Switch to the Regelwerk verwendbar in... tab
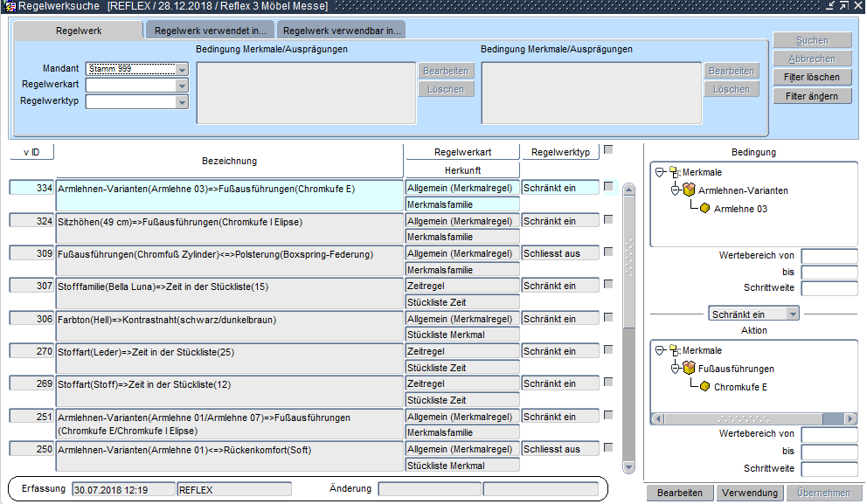Screen dimensions: 867x504 coord(343,31)
